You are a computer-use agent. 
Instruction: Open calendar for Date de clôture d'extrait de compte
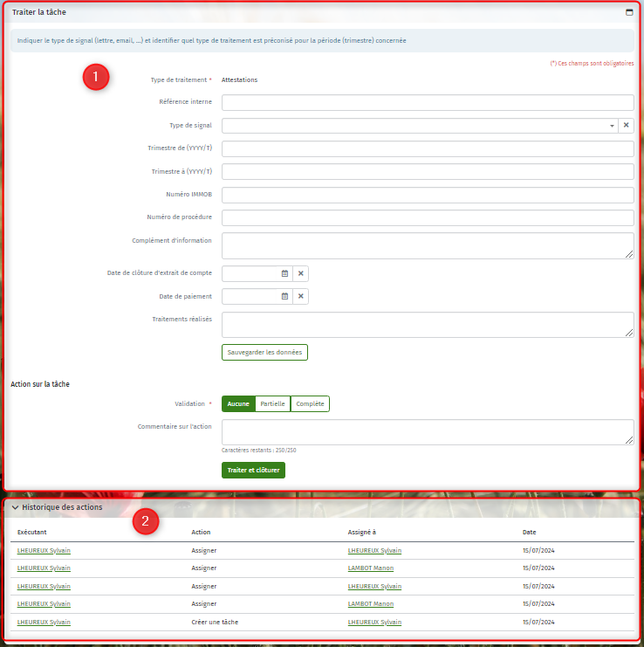(284, 273)
